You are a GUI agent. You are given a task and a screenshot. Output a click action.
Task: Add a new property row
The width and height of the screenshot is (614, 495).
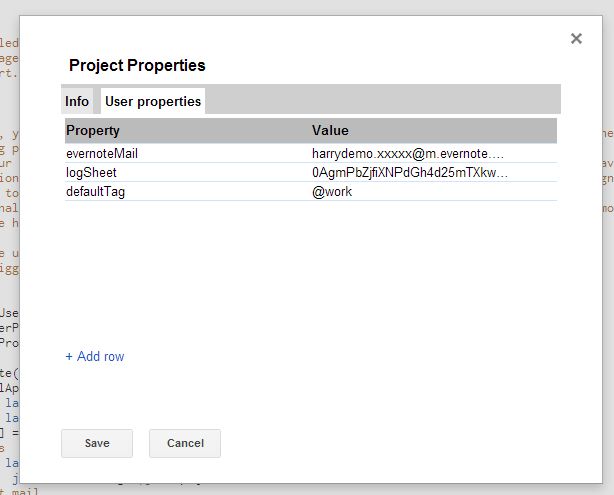(95, 356)
